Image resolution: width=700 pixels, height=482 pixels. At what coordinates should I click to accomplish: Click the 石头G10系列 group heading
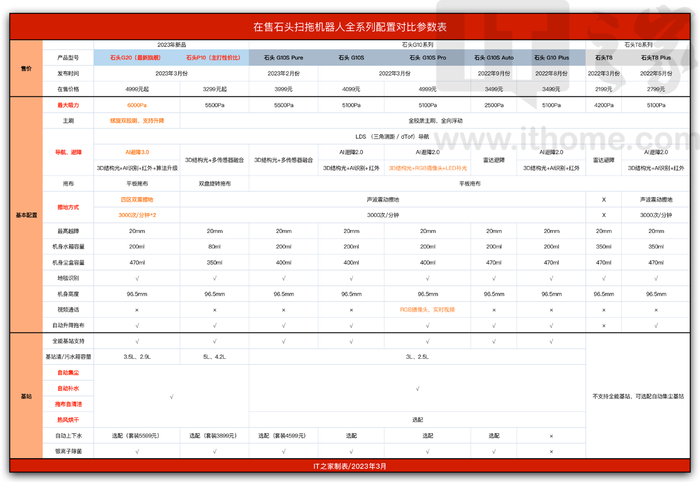[x=417, y=45]
